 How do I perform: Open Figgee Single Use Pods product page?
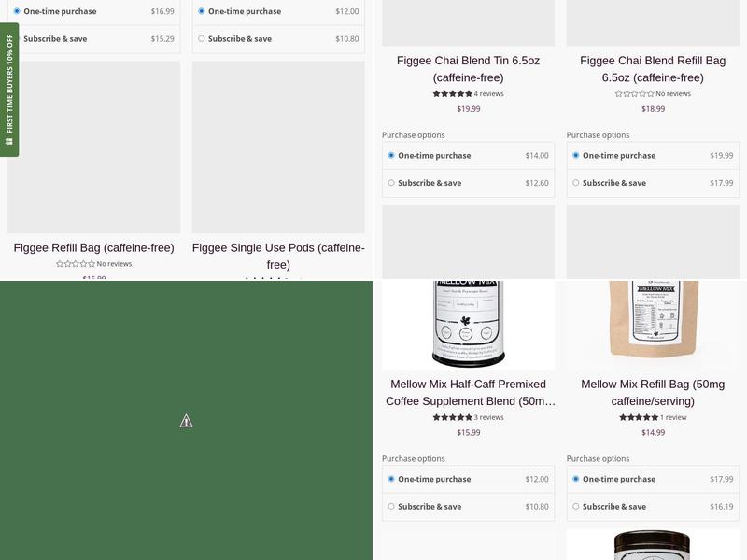click(278, 256)
